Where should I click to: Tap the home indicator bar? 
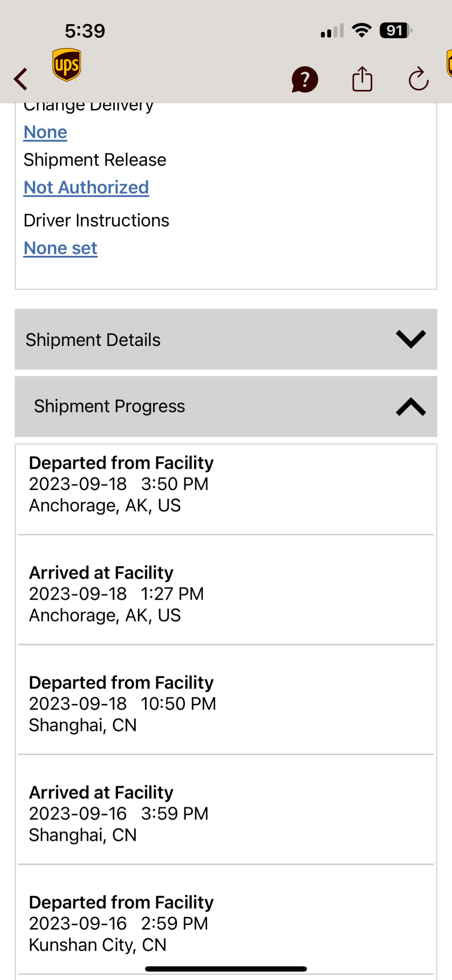(x=226, y=969)
